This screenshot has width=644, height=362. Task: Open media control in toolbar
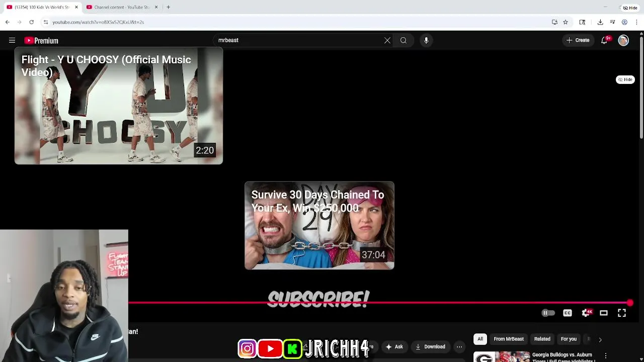[612, 22]
